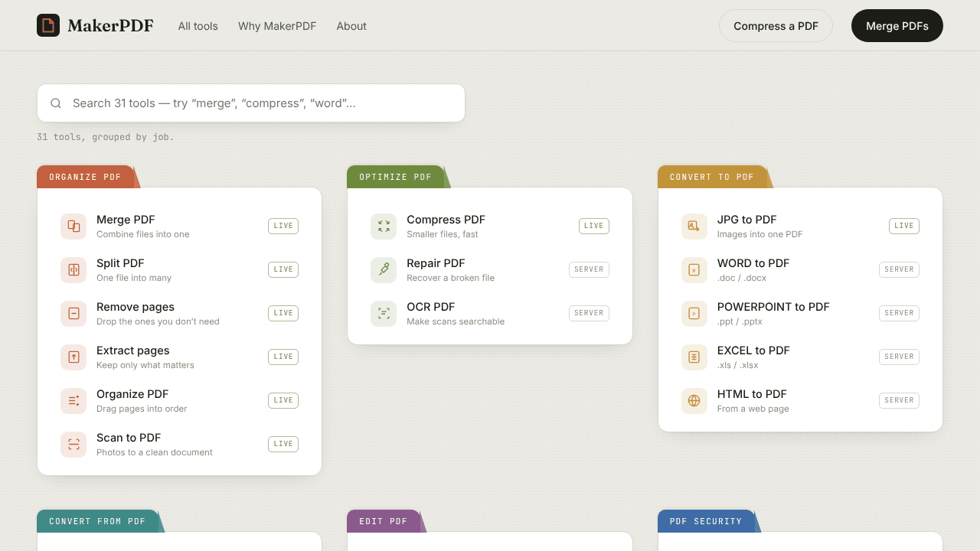Click the Merge PDF tool icon
980x551 pixels.
pyautogui.click(x=73, y=226)
